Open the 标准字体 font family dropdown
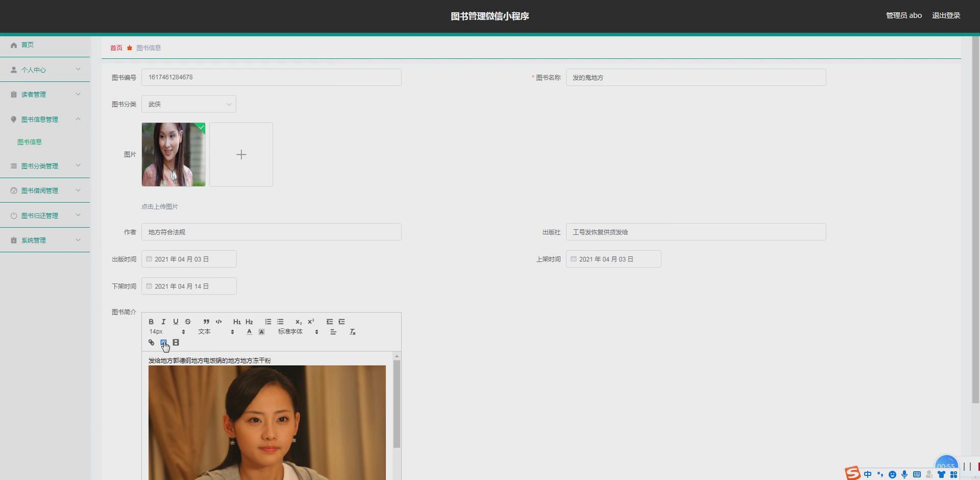This screenshot has height=480, width=980. click(298, 332)
